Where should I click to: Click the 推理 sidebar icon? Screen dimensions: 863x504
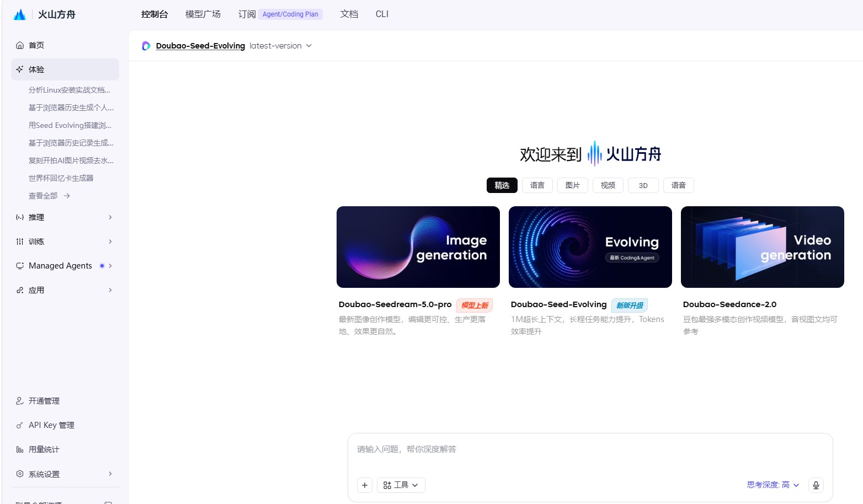pyautogui.click(x=20, y=217)
